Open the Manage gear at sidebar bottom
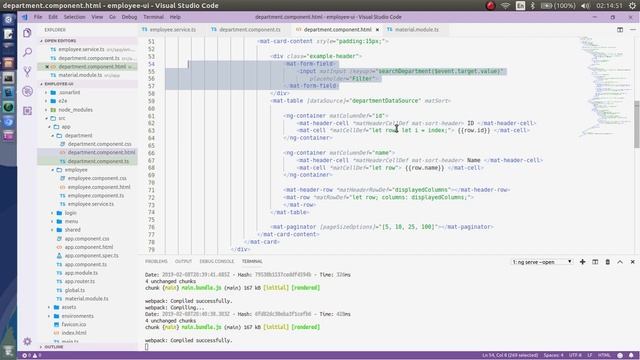The height and width of the screenshot is (360, 640). pos(27,341)
